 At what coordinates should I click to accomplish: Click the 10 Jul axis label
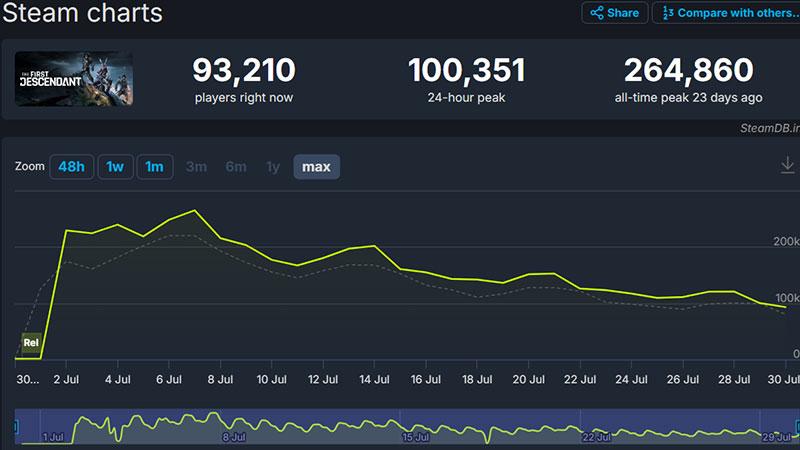click(271, 380)
